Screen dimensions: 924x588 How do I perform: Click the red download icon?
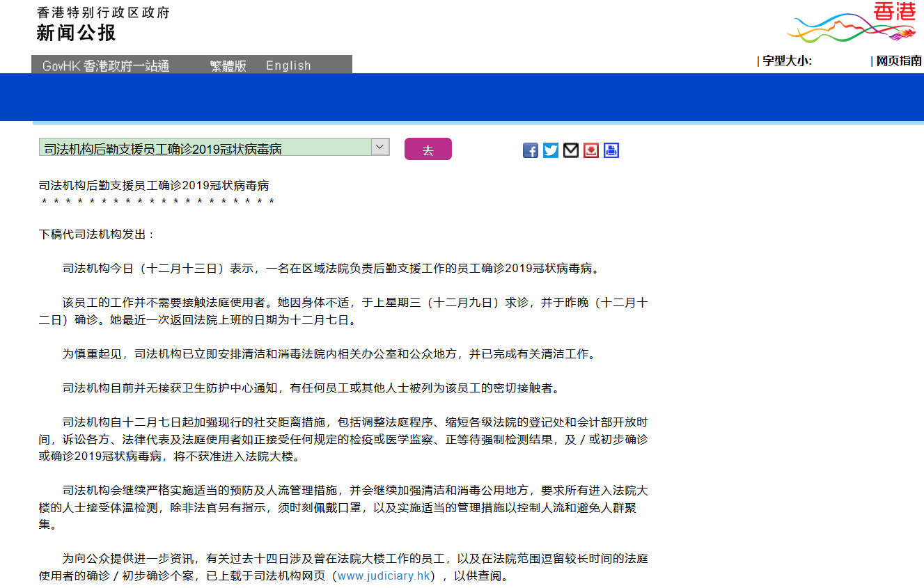point(591,150)
